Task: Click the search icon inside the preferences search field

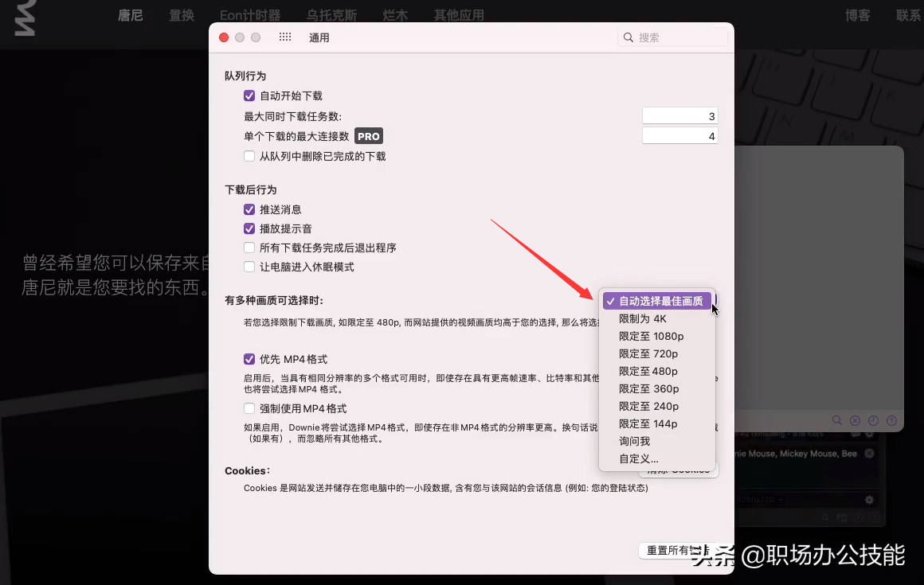Action: point(628,37)
